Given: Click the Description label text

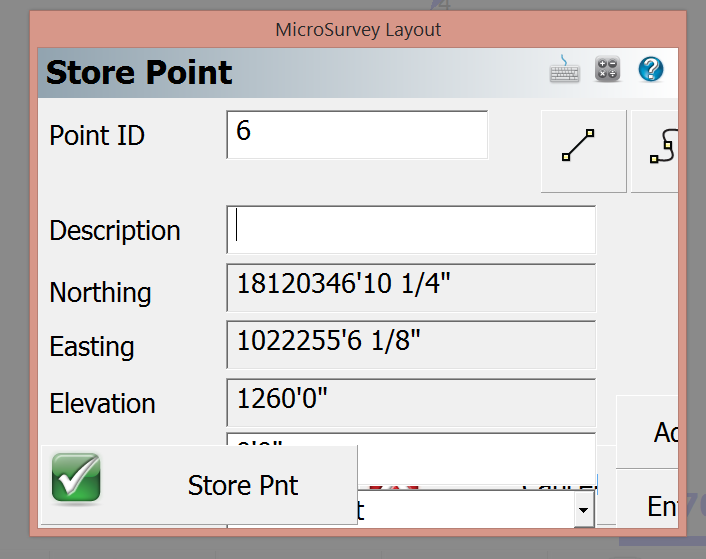Looking at the screenshot, I should (x=115, y=231).
